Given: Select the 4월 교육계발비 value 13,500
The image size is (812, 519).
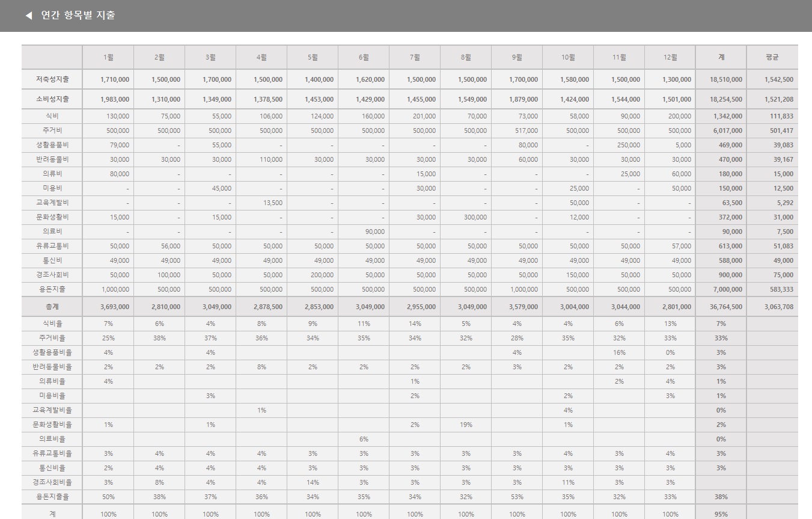Looking at the screenshot, I should (272, 203).
